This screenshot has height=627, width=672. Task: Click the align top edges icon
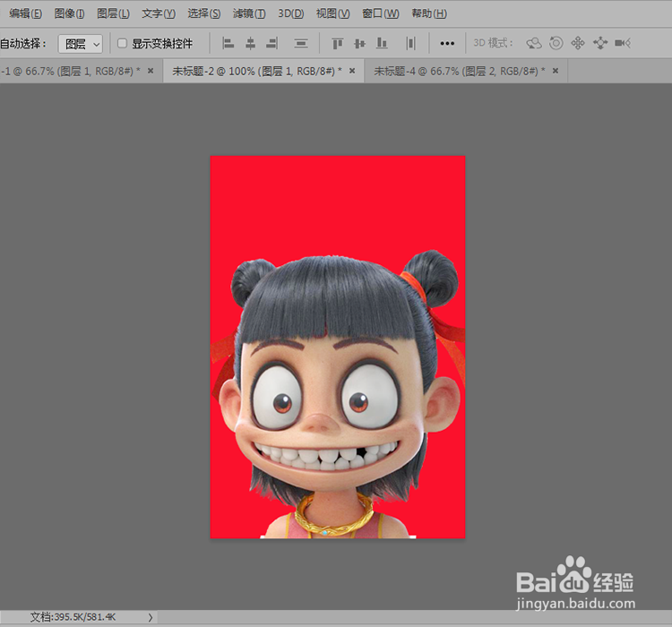338,43
